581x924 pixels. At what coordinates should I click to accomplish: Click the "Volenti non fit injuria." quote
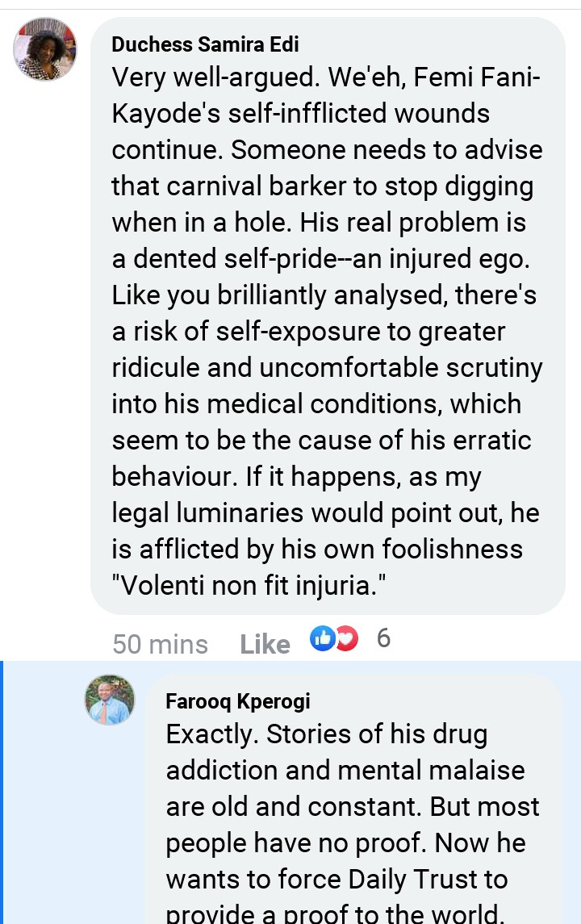(x=249, y=586)
